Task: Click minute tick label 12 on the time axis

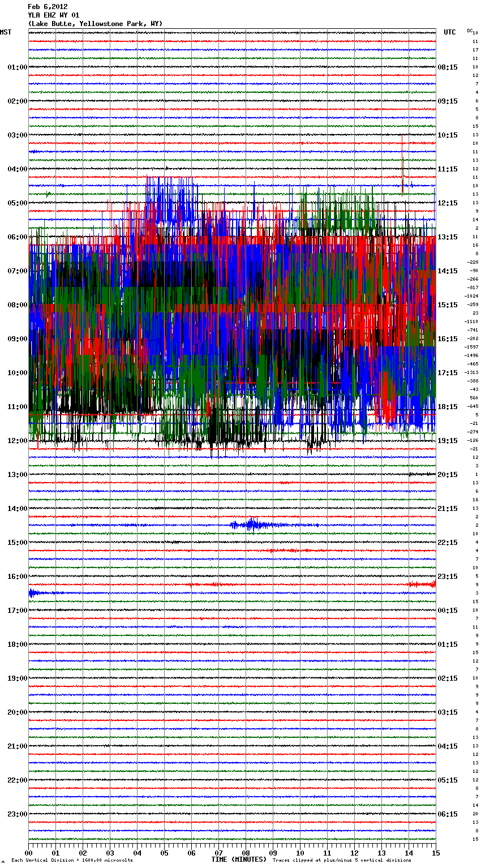Action: [354, 853]
